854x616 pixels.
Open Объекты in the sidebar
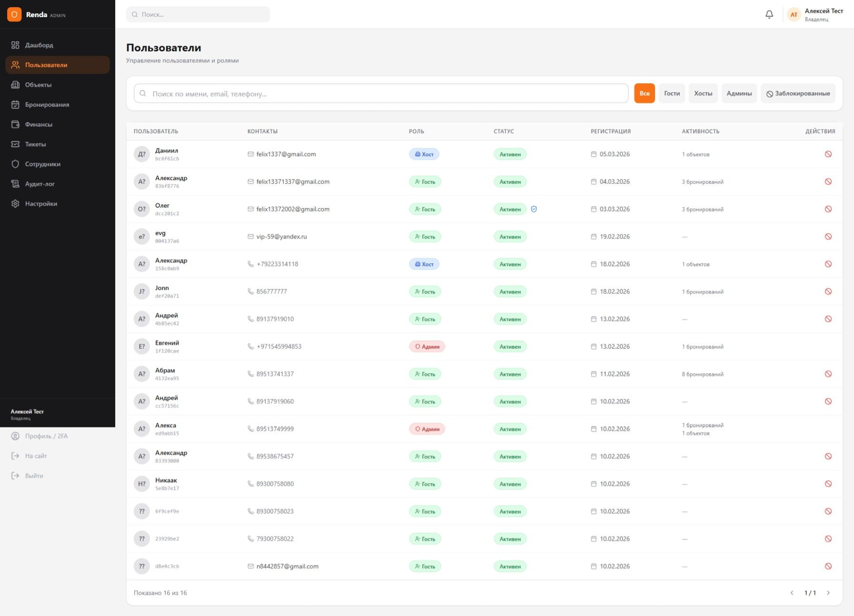pos(57,85)
